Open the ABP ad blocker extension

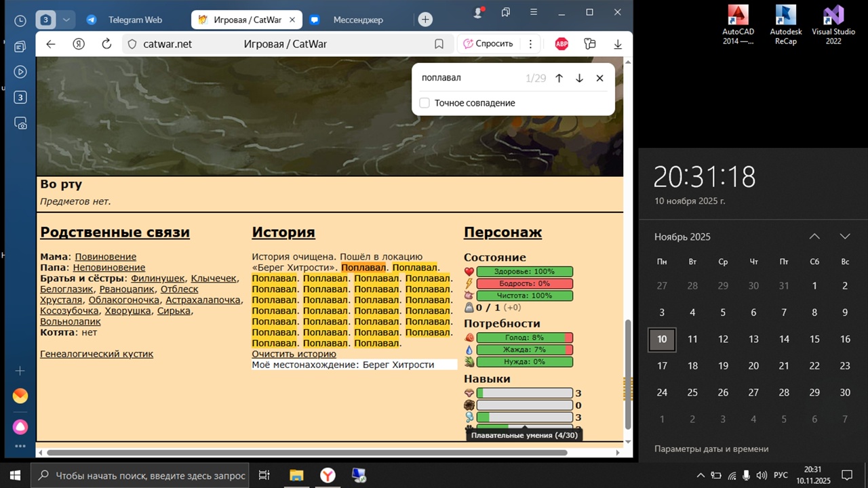[x=561, y=44]
